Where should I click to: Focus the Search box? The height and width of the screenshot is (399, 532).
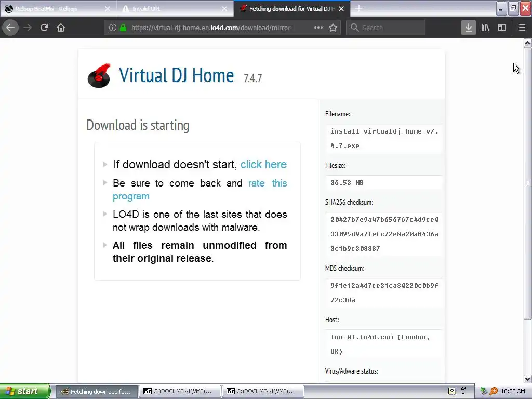coord(385,28)
